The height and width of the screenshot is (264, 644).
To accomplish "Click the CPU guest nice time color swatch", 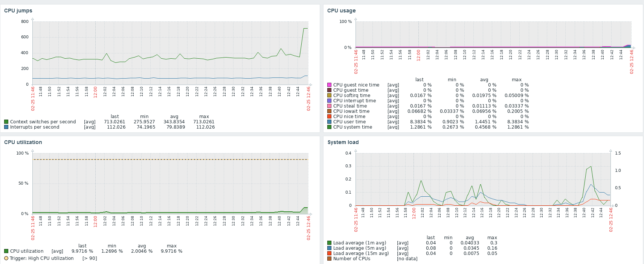I will [330, 85].
